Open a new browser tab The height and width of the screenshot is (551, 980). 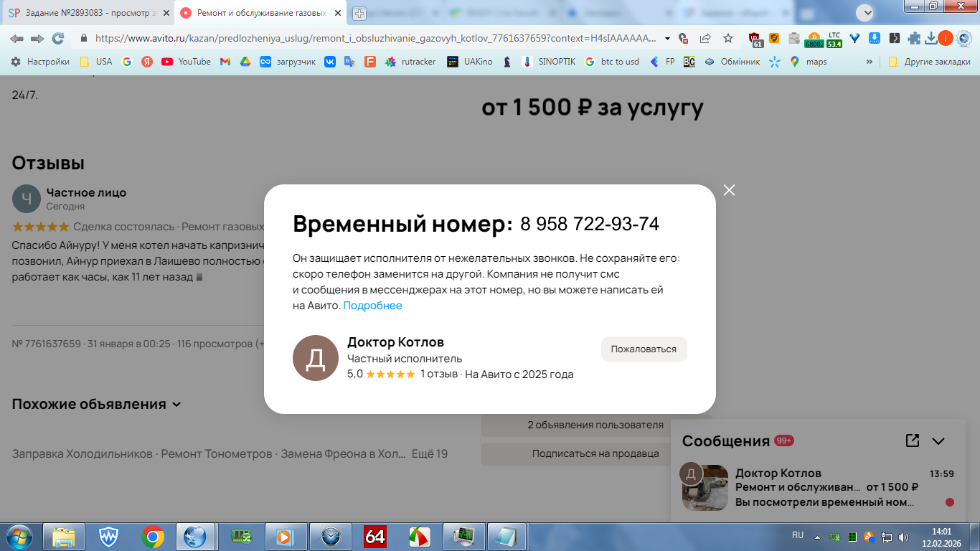[x=359, y=13]
